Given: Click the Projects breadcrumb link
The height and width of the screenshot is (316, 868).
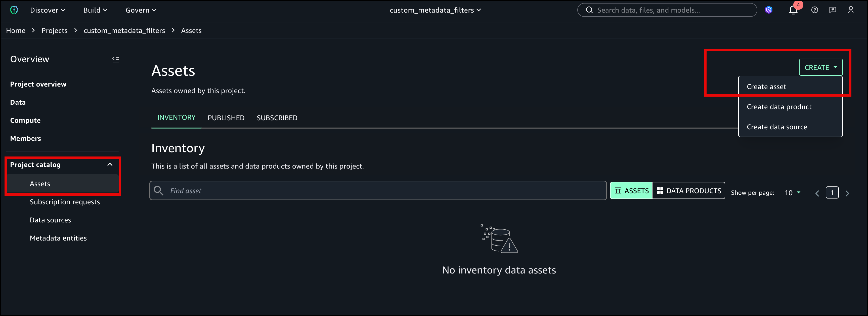Looking at the screenshot, I should pyautogui.click(x=54, y=31).
